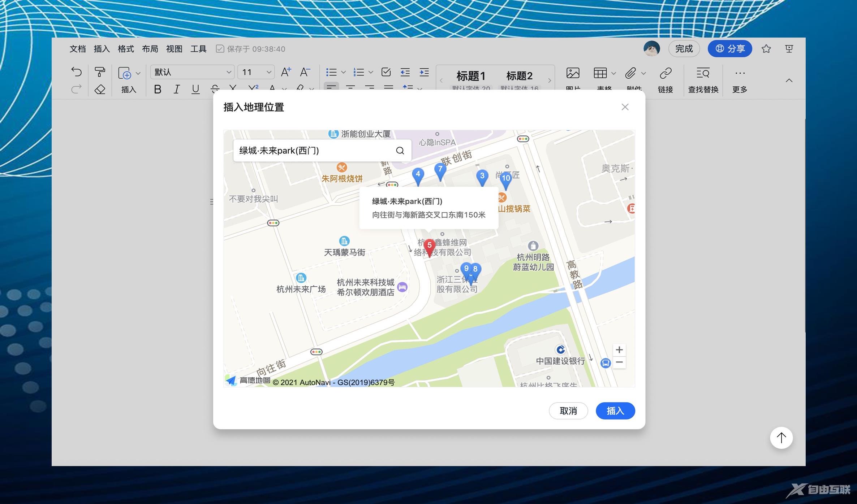The width and height of the screenshot is (857, 504).
Task: Click the blue 插入 confirm button
Action: pos(615,411)
